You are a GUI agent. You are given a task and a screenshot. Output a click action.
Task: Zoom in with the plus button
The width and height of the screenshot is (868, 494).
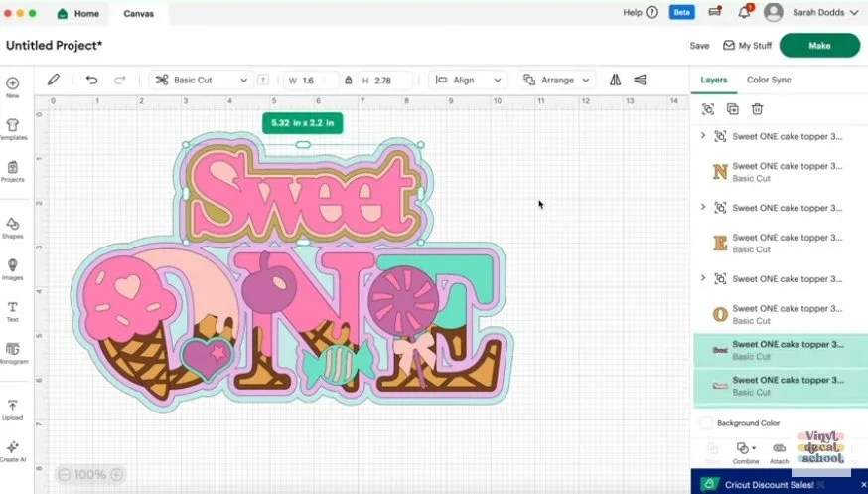(117, 474)
